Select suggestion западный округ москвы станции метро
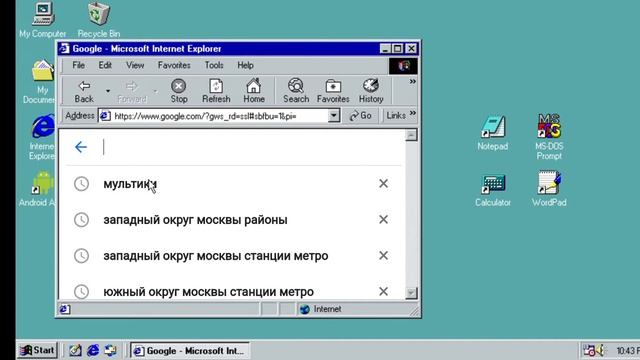640x360 pixels. (216, 256)
